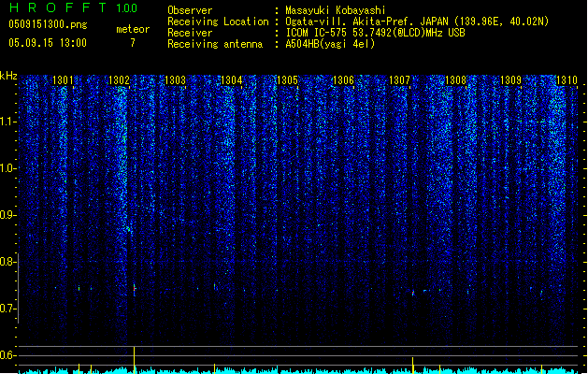Viewport: 588px width, 374px height.
Task: Click the 1307 time marker
Action: pos(400,79)
